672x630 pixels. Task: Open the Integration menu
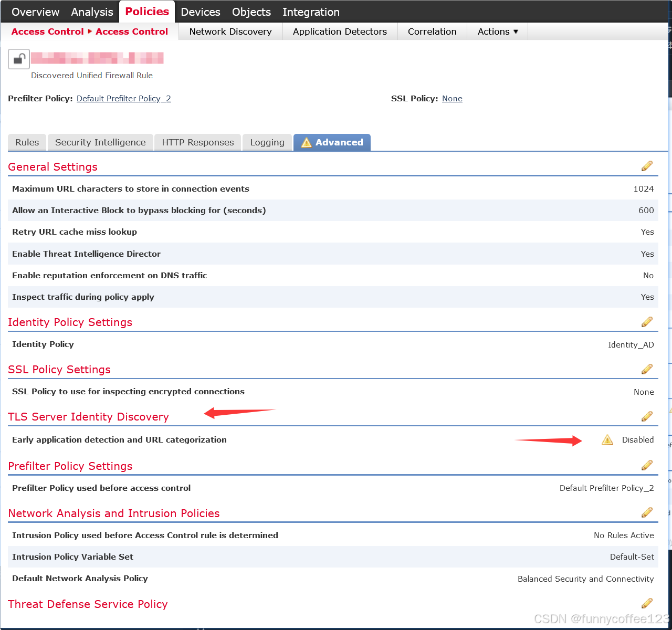311,12
